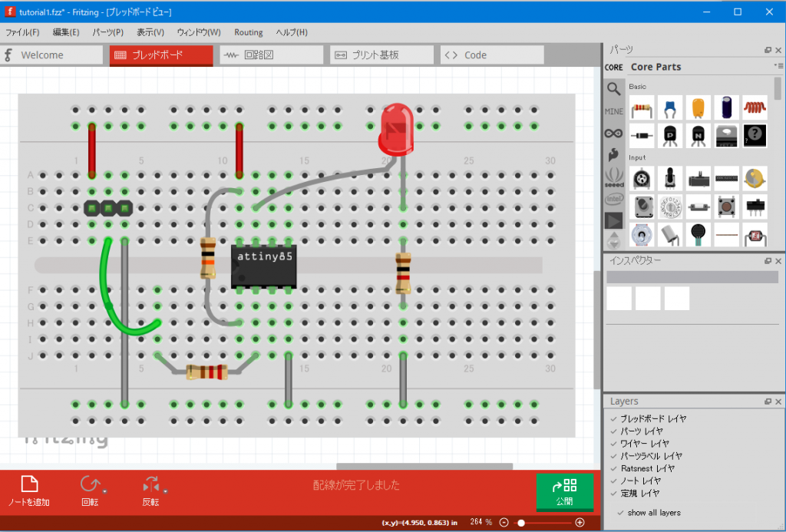The width and height of the screenshot is (786, 532).
Task: Open the Arduino parts bin
Action: [613, 134]
